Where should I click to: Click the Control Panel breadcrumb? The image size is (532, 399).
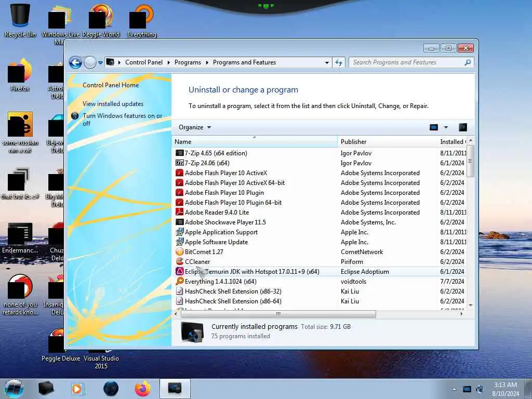click(144, 62)
